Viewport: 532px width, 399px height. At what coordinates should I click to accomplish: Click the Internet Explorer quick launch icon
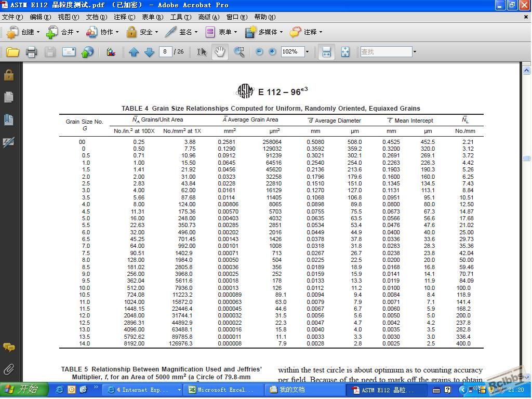click(59, 390)
